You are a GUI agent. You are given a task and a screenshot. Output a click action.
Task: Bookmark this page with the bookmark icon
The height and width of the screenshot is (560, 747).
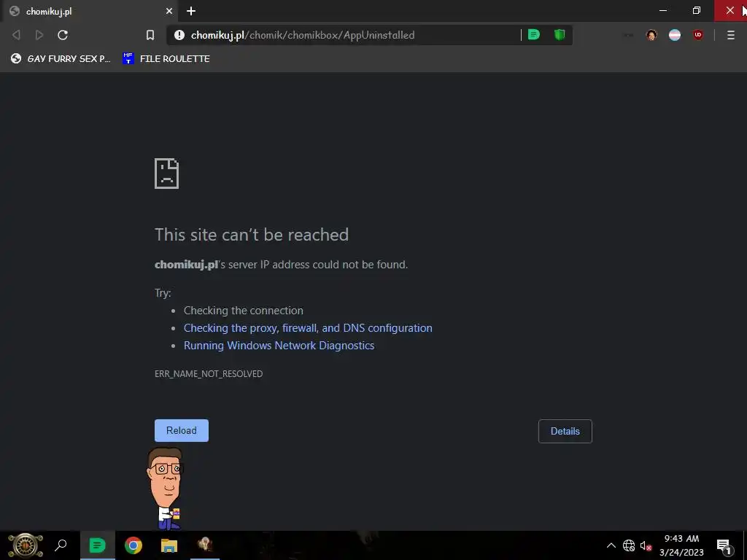[150, 35]
